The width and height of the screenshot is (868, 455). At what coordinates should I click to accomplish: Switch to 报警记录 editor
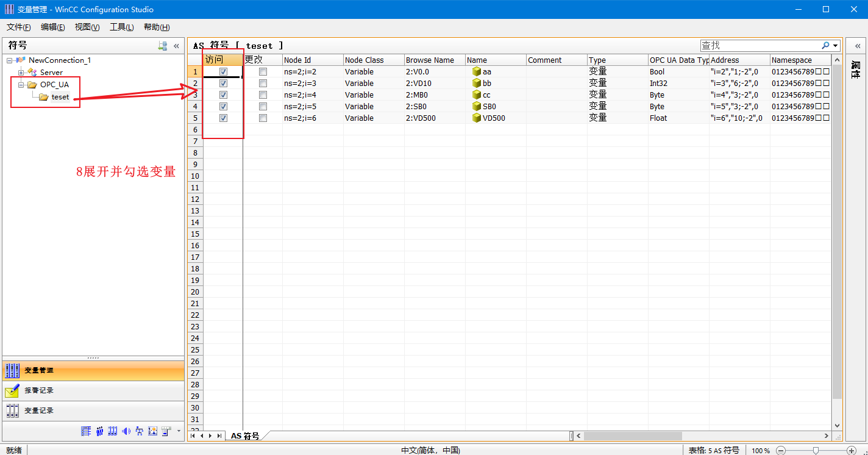point(93,390)
